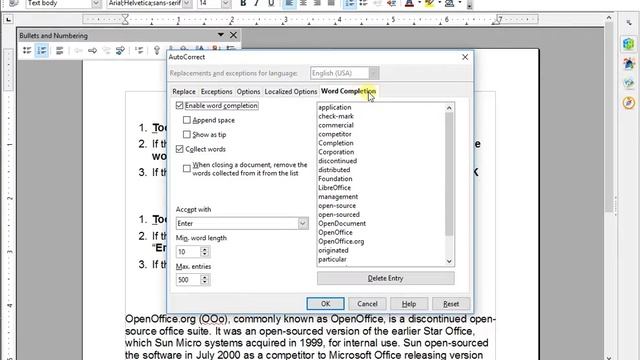Close the Bullets and Numbering toolbar
Viewport: 640px width, 360px height.
click(233, 35)
